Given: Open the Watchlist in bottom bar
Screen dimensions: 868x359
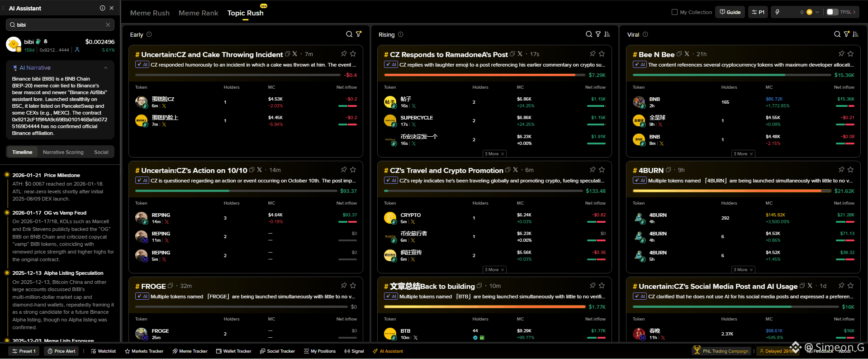Looking at the screenshot, I should point(103,351).
